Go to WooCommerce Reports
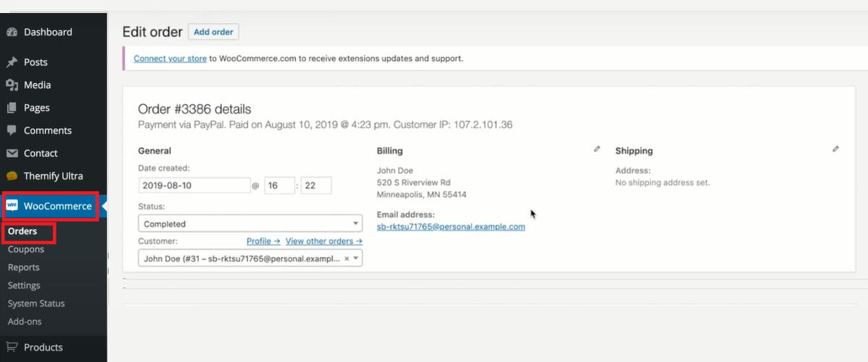The image size is (868, 362). click(24, 267)
